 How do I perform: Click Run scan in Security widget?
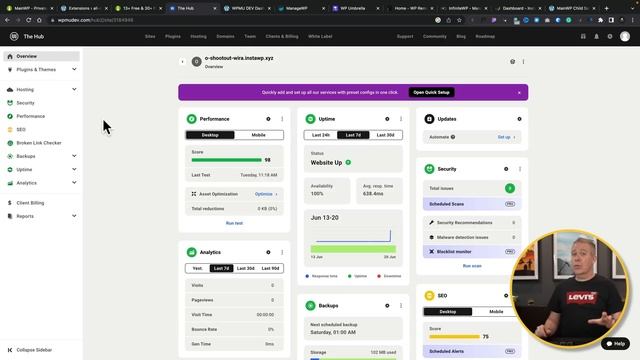point(472,266)
